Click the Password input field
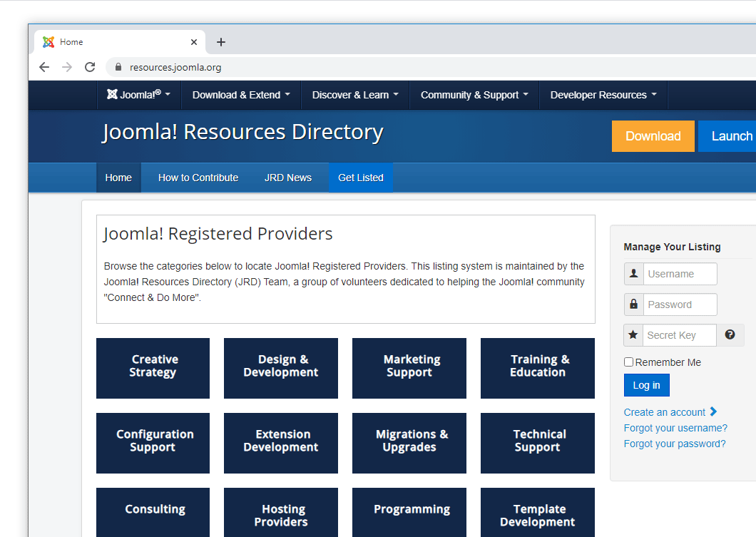The height and width of the screenshot is (537, 756). pos(680,305)
